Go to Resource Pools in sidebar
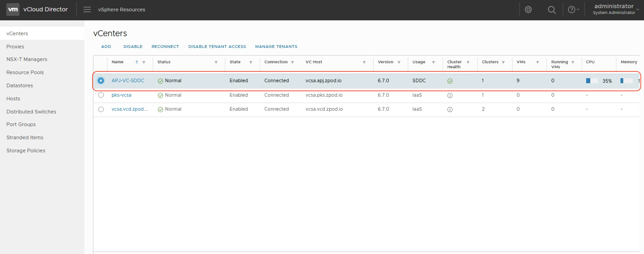The height and width of the screenshot is (254, 644). click(x=25, y=72)
